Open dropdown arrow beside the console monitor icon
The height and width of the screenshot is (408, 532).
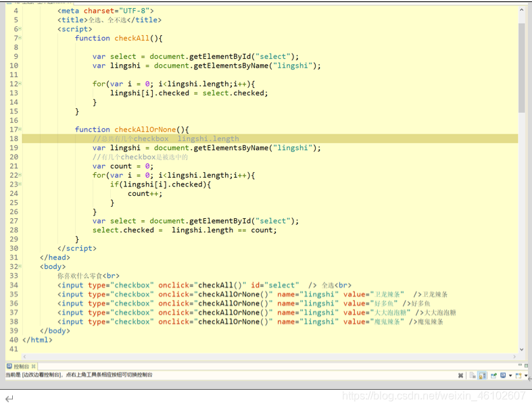coord(510,376)
